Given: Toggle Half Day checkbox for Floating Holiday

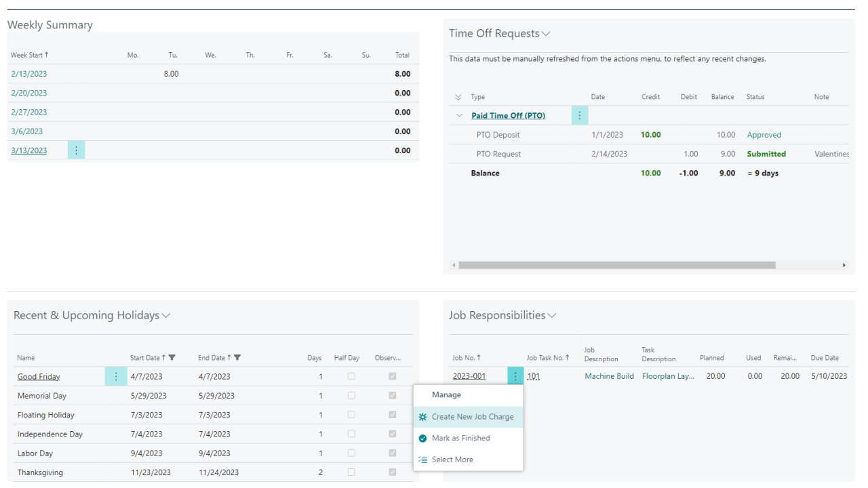Looking at the screenshot, I should click(x=351, y=415).
